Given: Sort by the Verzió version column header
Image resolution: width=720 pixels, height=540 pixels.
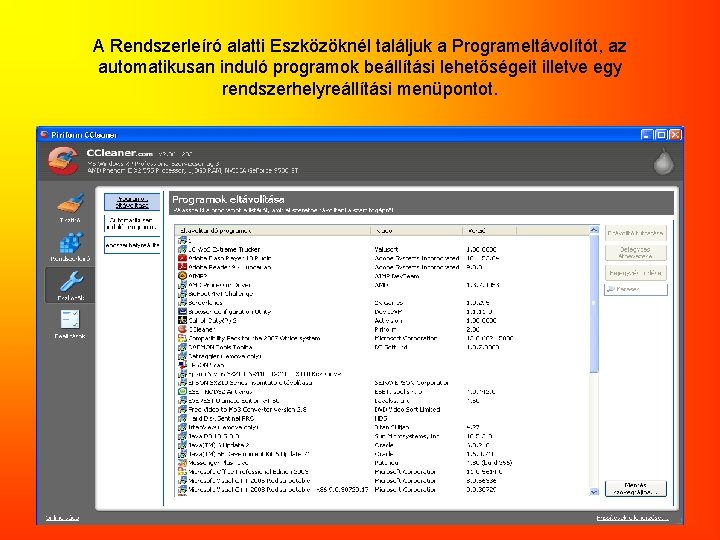Looking at the screenshot, I should (489, 231).
